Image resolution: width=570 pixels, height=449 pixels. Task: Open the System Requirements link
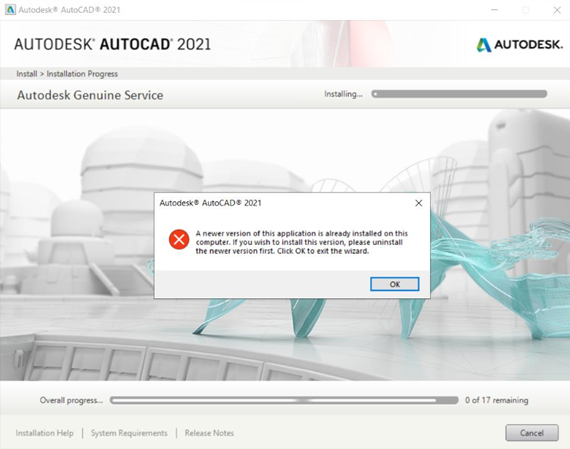[x=129, y=433]
